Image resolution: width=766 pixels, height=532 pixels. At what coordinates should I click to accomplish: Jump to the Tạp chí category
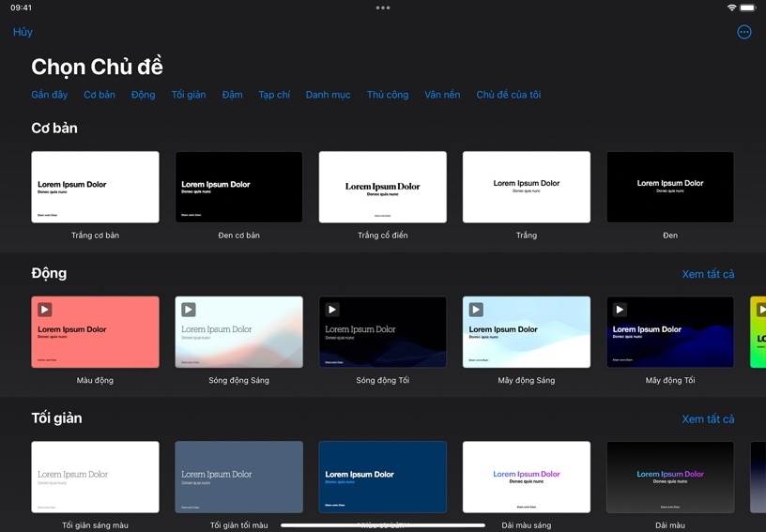coord(274,95)
